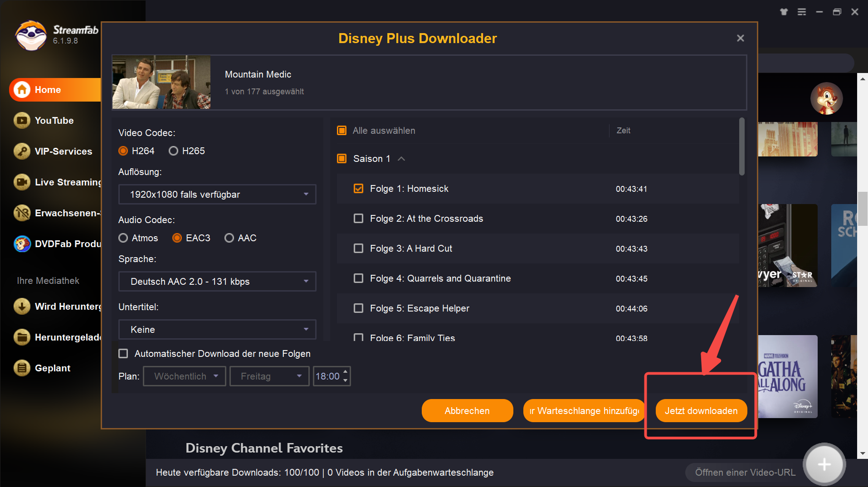
Task: Restore the StreamFab window size
Action: 837,12
